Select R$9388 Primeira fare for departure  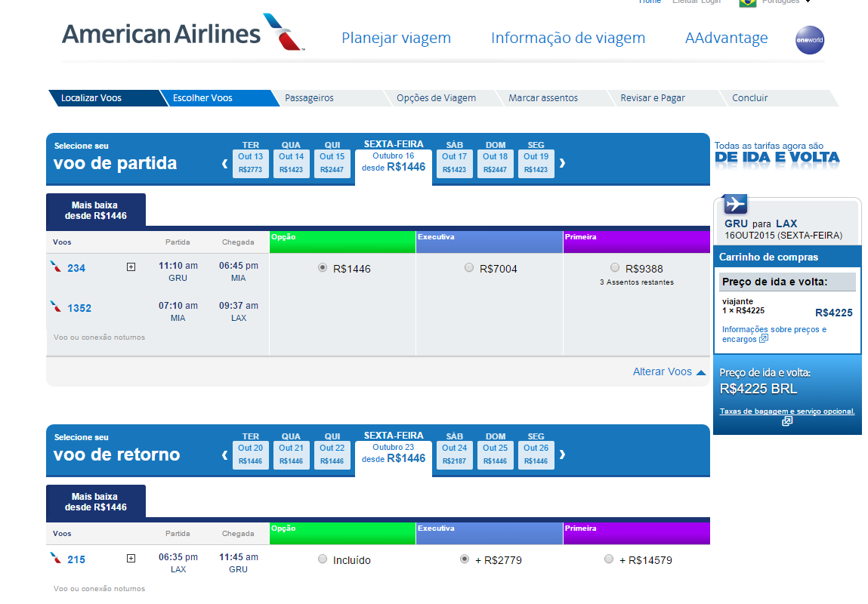click(x=615, y=268)
